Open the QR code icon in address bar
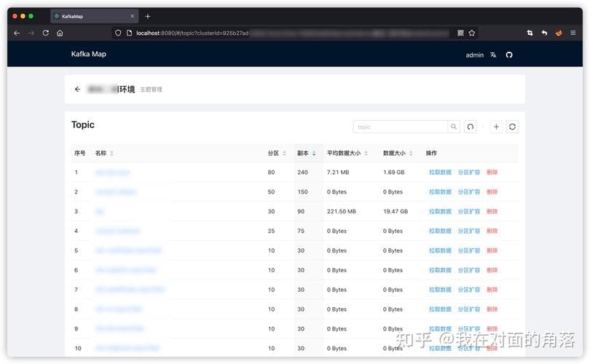 click(x=460, y=33)
